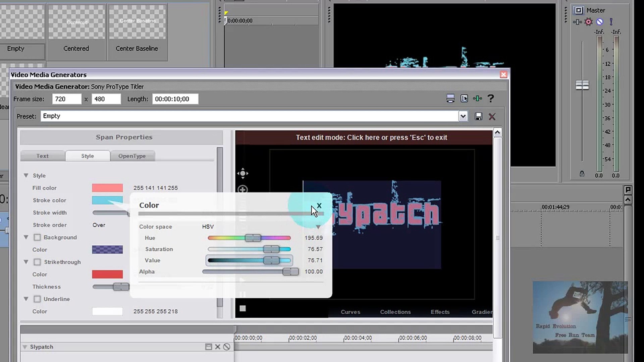Enable the Strikethrough checkbox
This screenshot has width=644, height=362.
click(x=37, y=262)
